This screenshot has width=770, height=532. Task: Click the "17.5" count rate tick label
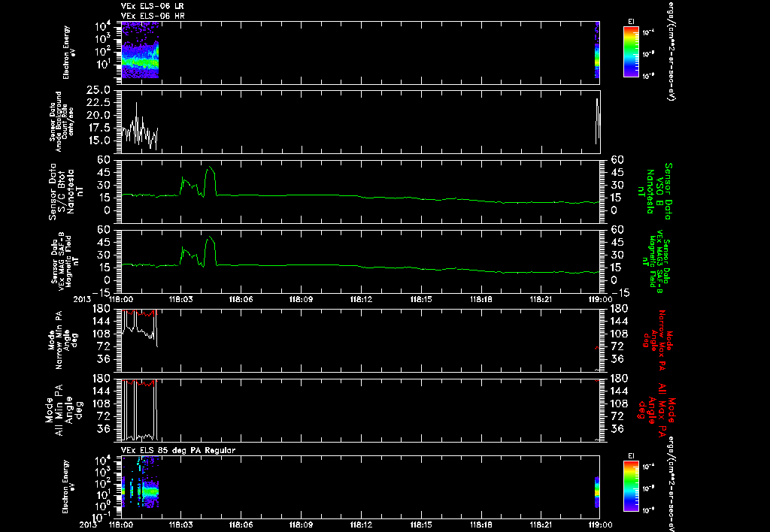tap(98, 128)
